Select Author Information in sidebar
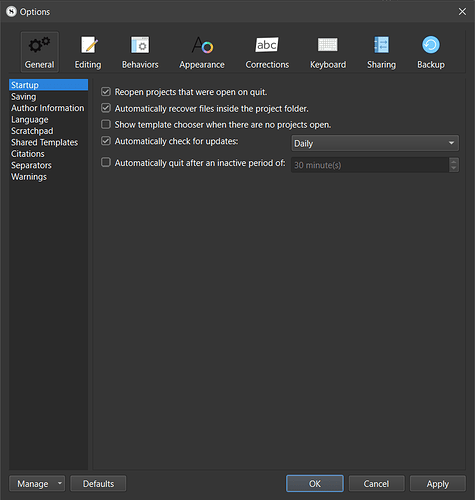The height and width of the screenshot is (500, 475). pos(48,108)
